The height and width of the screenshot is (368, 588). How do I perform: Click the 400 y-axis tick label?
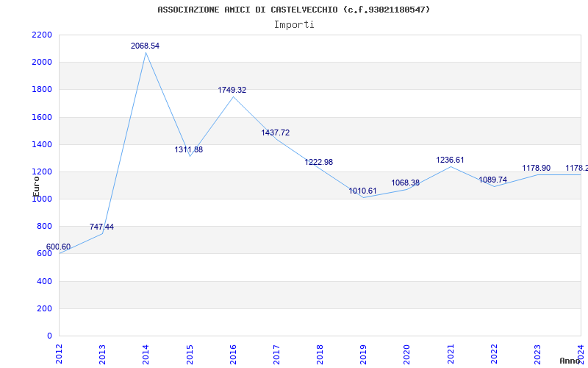[x=45, y=281]
